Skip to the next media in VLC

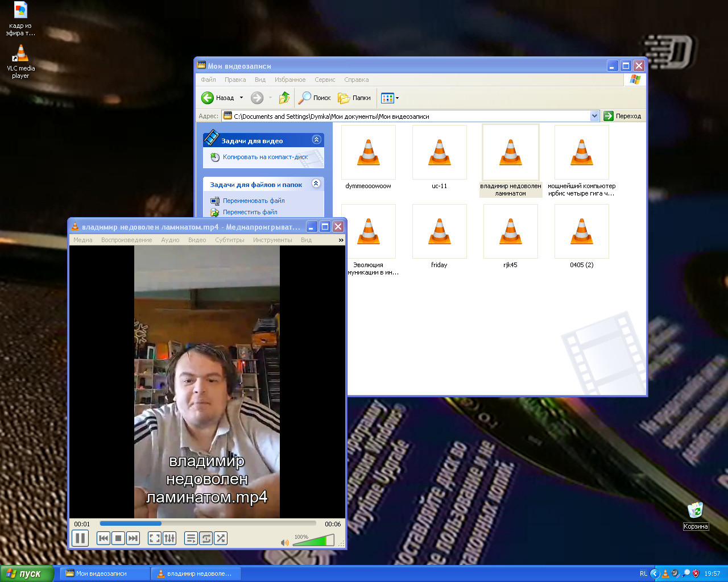pos(133,538)
